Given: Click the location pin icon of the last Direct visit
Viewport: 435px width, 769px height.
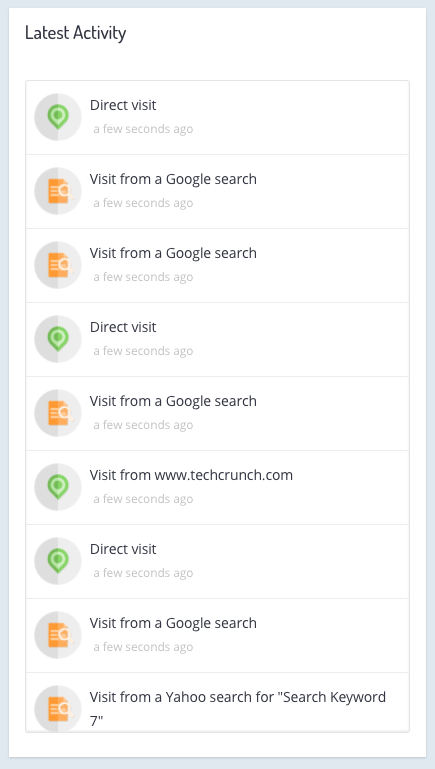Looking at the screenshot, I should (x=58, y=562).
